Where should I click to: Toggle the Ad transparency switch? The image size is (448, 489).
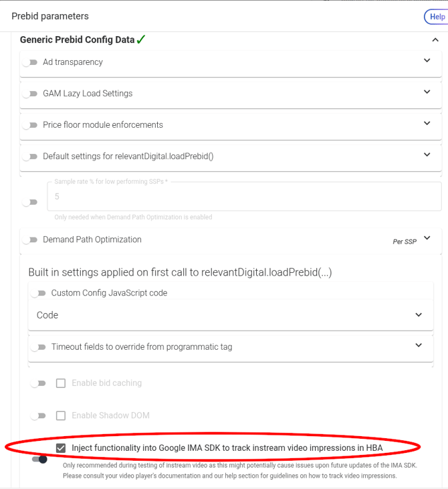click(x=29, y=62)
